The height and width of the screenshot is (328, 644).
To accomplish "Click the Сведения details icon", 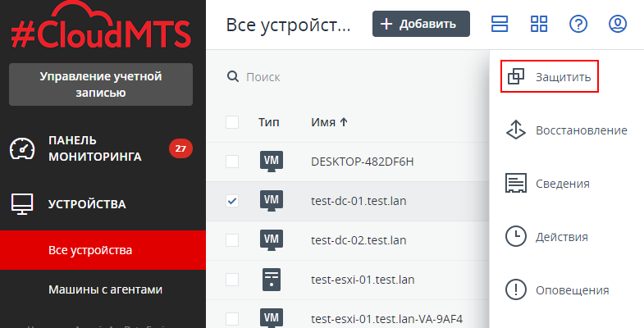I will [515, 184].
